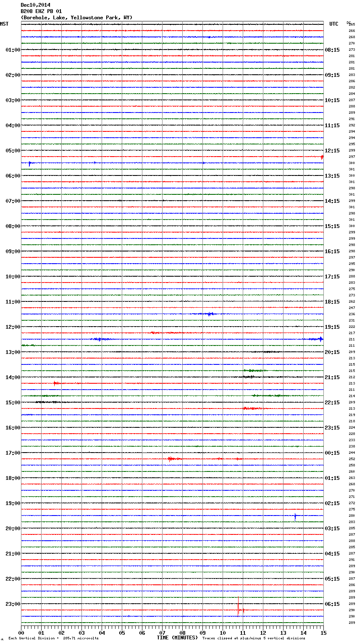The width and height of the screenshot is (357, 644).
Task: Select the 02:00 MST time label
Action: click(x=13, y=75)
